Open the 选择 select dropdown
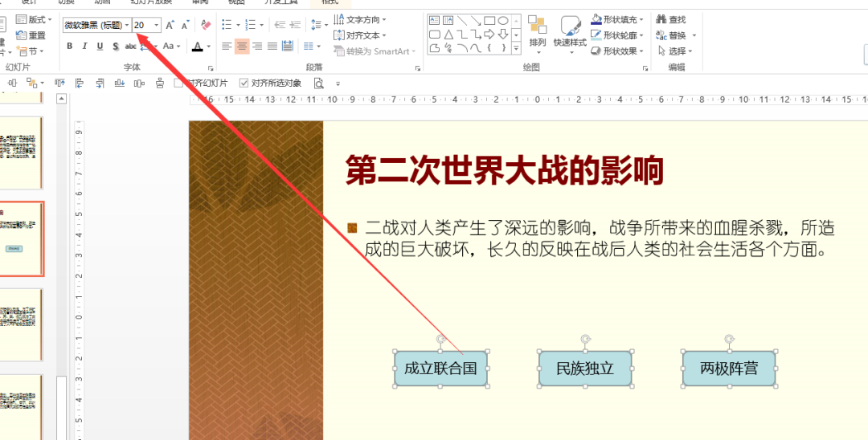 [x=674, y=51]
